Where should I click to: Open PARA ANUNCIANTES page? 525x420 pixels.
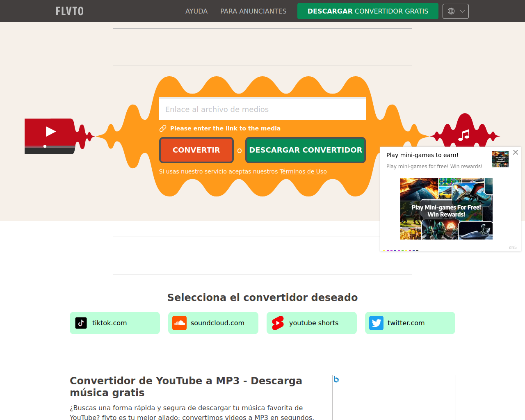pyautogui.click(x=253, y=11)
